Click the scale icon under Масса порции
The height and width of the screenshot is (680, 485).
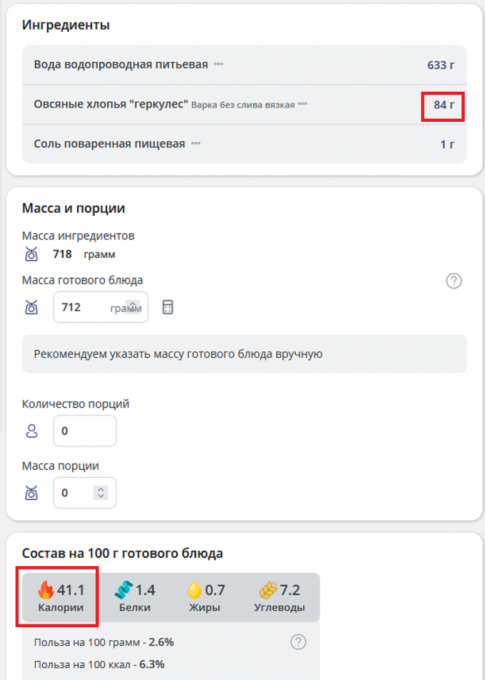31,493
